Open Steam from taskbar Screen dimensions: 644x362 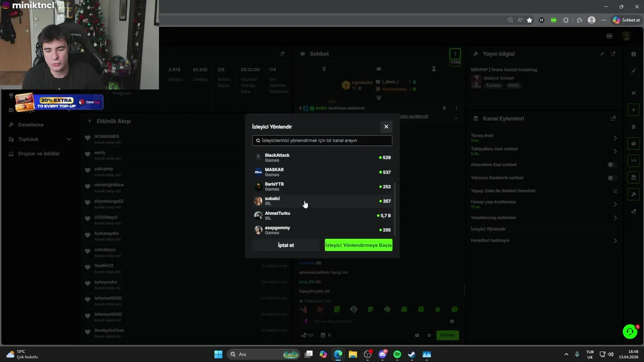pos(412,354)
